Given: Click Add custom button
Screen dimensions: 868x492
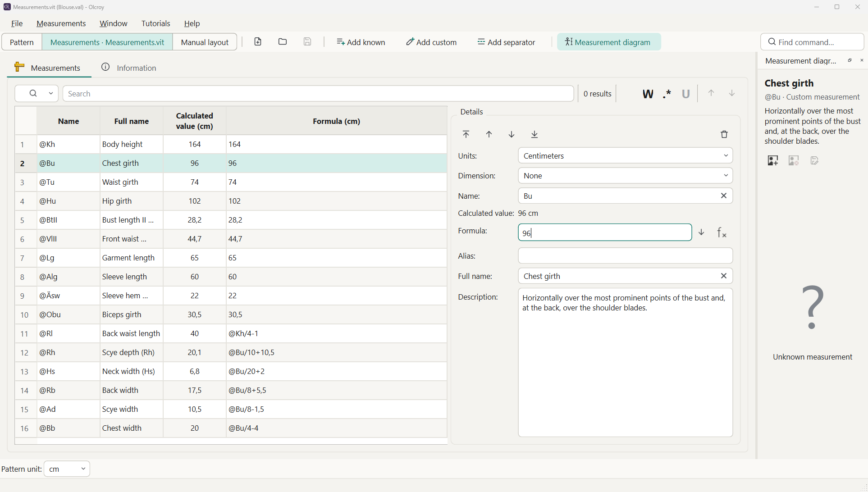Looking at the screenshot, I should 431,42.
